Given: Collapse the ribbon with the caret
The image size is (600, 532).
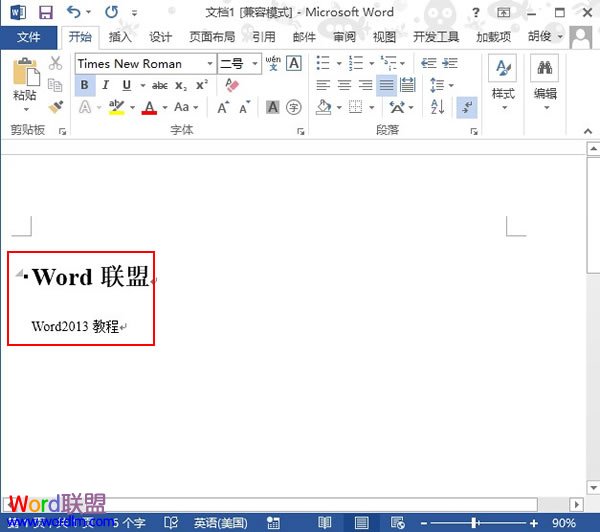Looking at the screenshot, I should (588, 131).
